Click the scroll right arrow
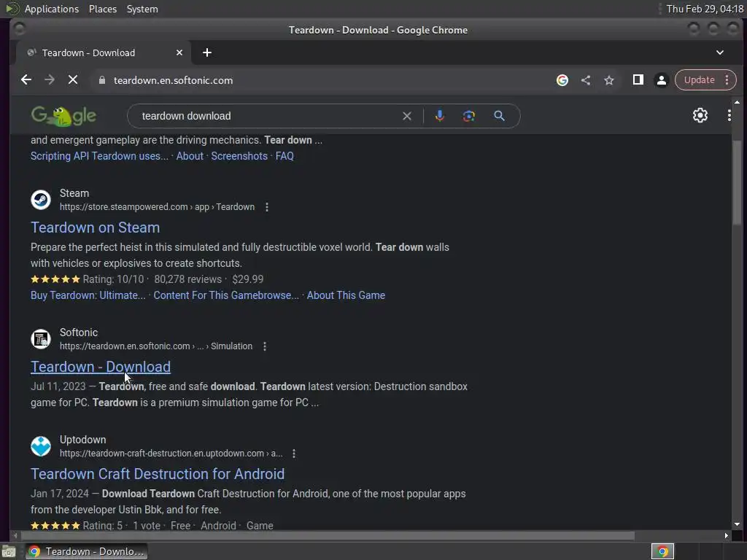The height and width of the screenshot is (560, 747). (x=726, y=536)
